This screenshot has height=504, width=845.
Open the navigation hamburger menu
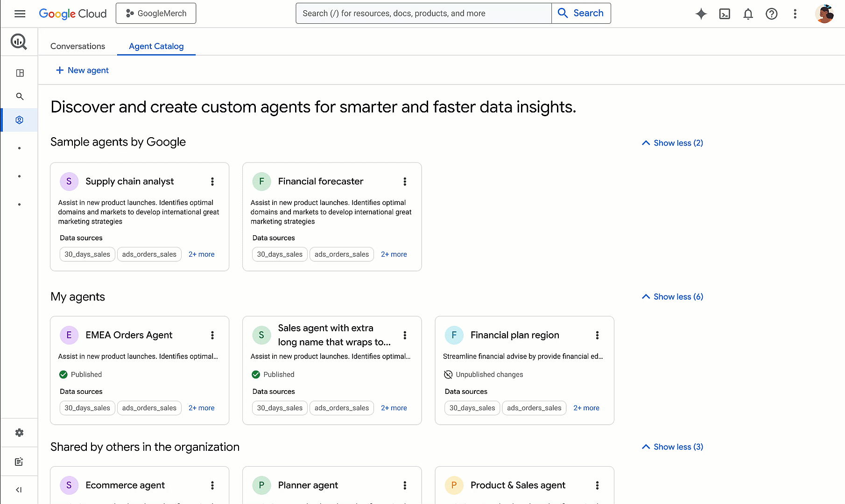[20, 14]
